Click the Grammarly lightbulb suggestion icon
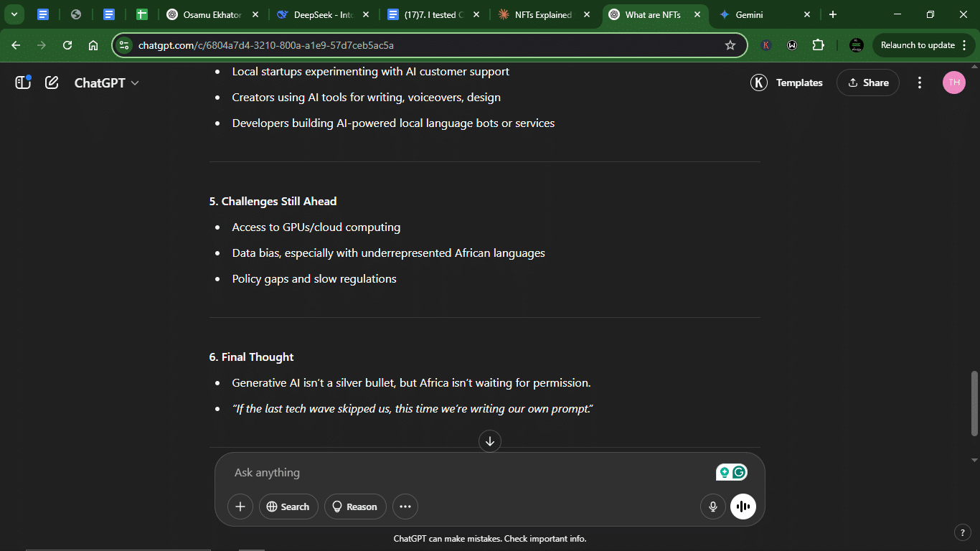This screenshot has height=551, width=980. pos(725,472)
